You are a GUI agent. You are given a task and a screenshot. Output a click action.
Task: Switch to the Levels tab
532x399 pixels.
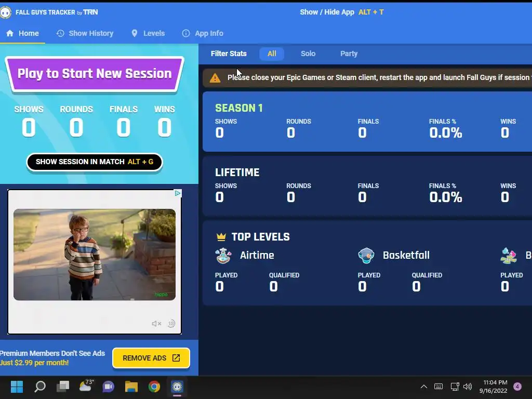tap(148, 33)
